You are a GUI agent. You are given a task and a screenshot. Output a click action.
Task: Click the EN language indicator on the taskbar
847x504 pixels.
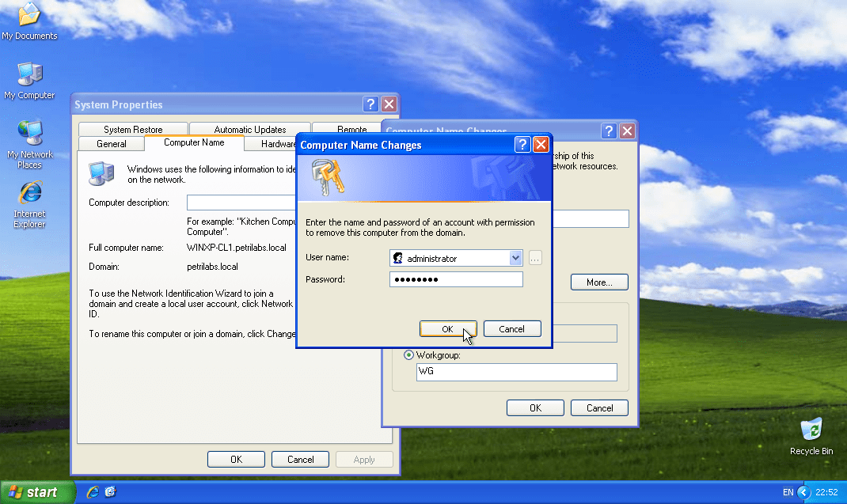coord(788,492)
